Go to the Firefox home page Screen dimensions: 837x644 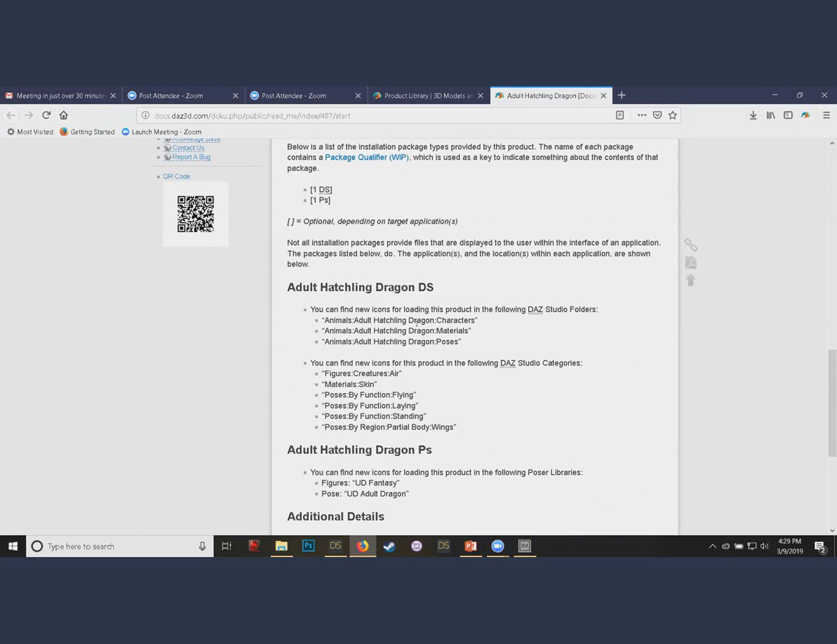tap(64, 115)
